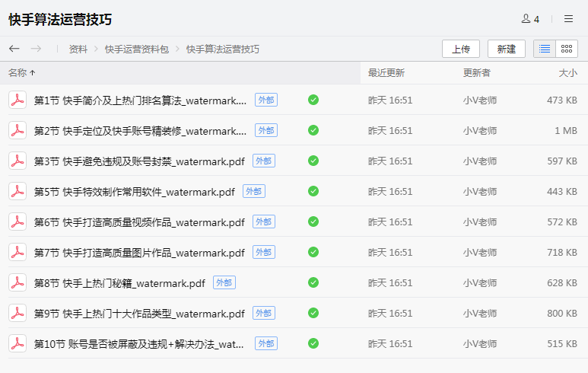The width and height of the screenshot is (588, 373).
Task: Open 第8节 快手上热门秘籍 file
Action: click(119, 283)
